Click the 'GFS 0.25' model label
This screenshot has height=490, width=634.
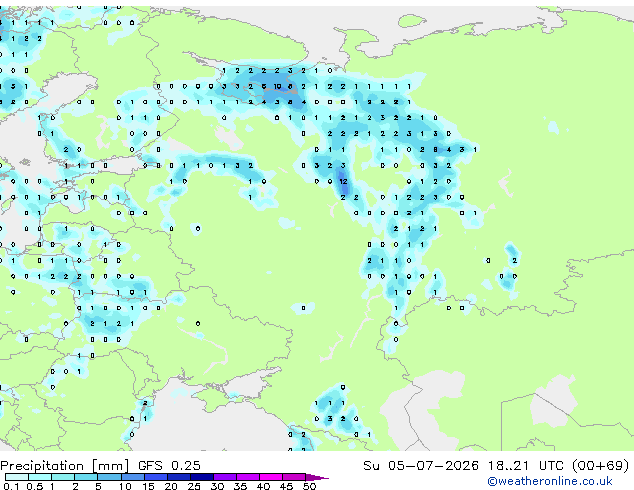(169, 466)
